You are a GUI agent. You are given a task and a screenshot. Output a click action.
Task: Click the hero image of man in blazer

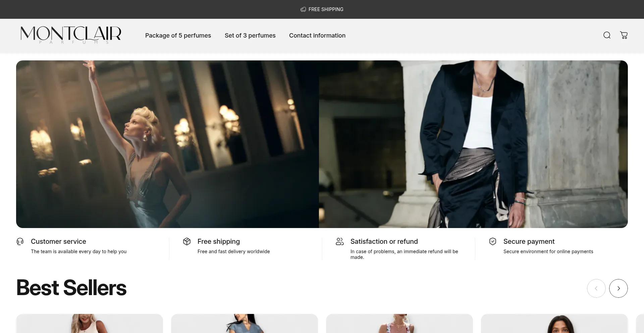[473, 144]
